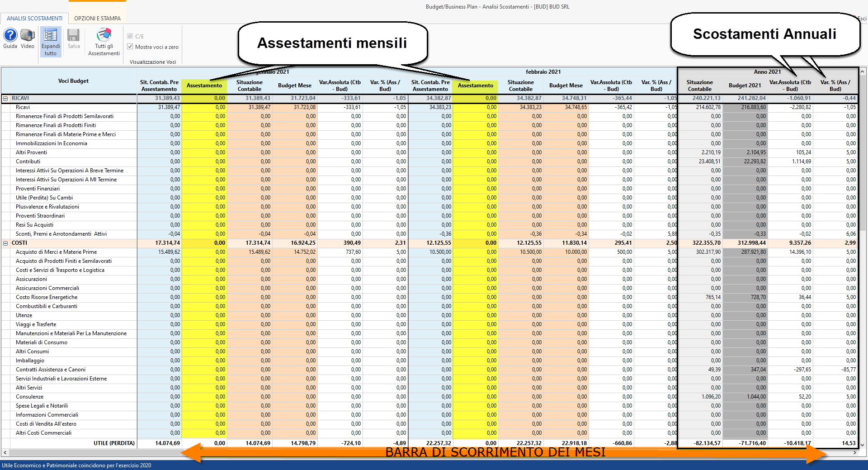Viewport: 868px width, 470px height.
Task: Select the Viaggi e Trasferte row
Action: (x=36, y=324)
